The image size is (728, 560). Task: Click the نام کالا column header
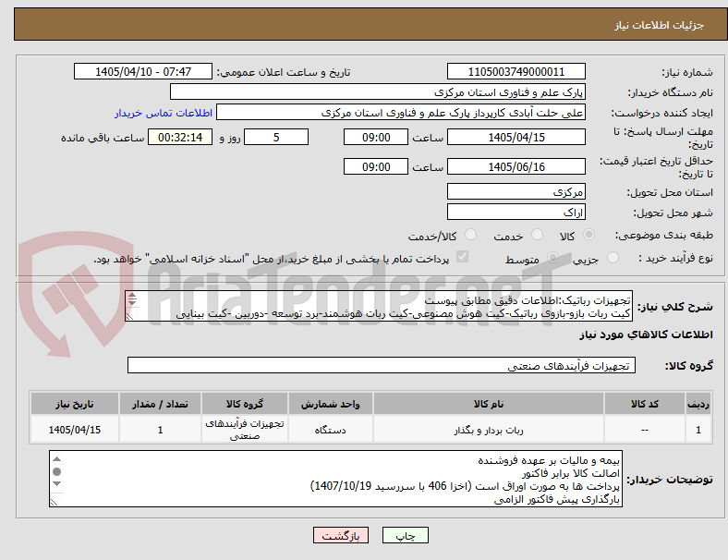pos(489,404)
